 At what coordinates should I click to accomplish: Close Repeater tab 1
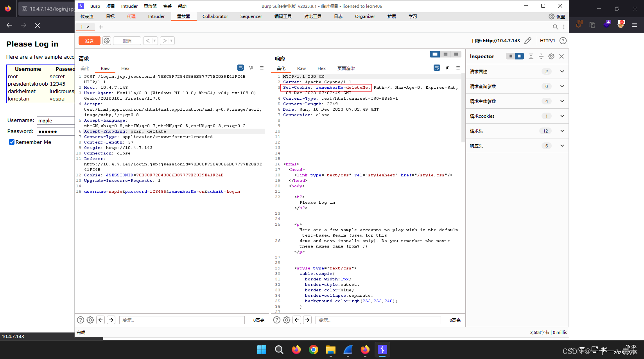pyautogui.click(x=88, y=27)
